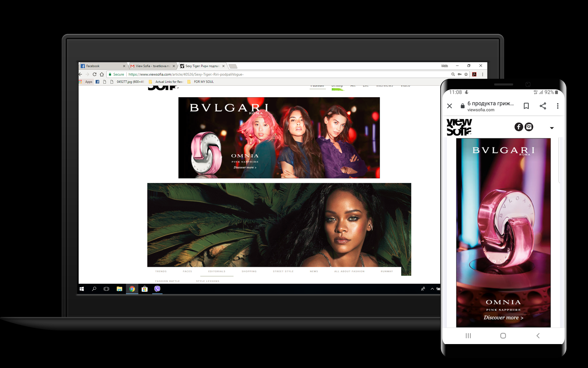Open the ALL ABOUT FASHION link
This screenshot has width=588, height=368.
[x=349, y=271]
